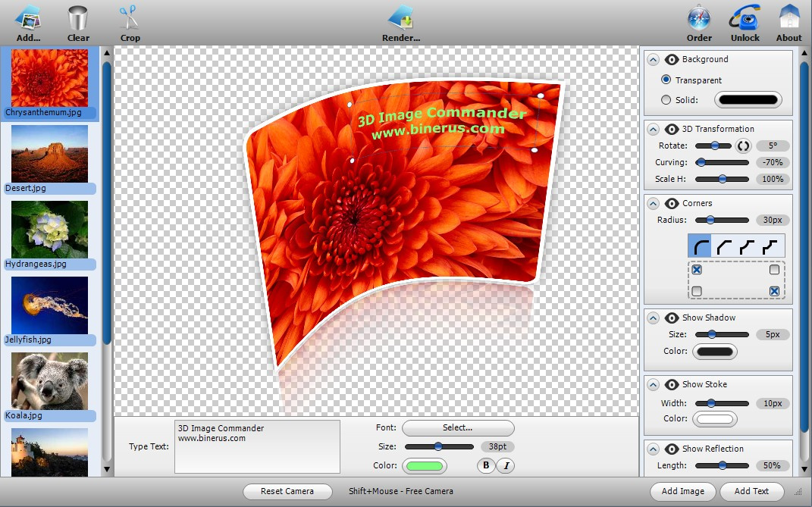Open the About house icon
812x507 pixels.
pyautogui.click(x=788, y=18)
